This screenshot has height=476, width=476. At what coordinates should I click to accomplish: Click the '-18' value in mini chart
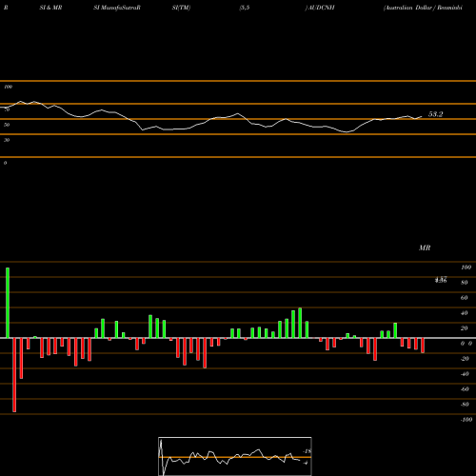point(307,451)
